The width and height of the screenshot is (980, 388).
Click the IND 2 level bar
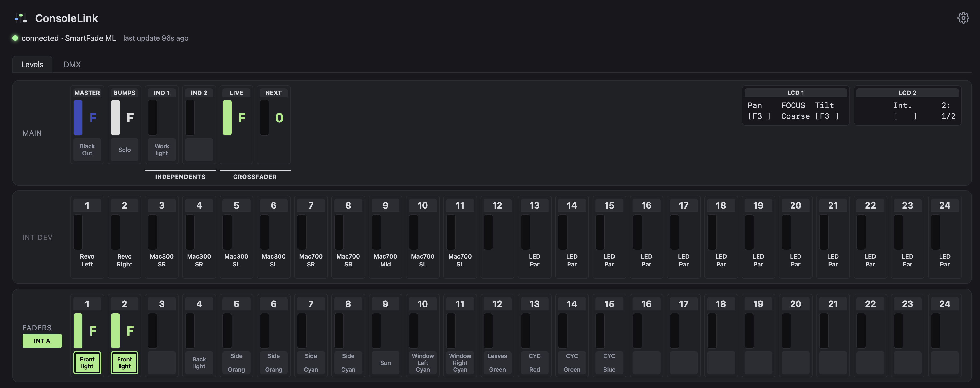point(190,117)
